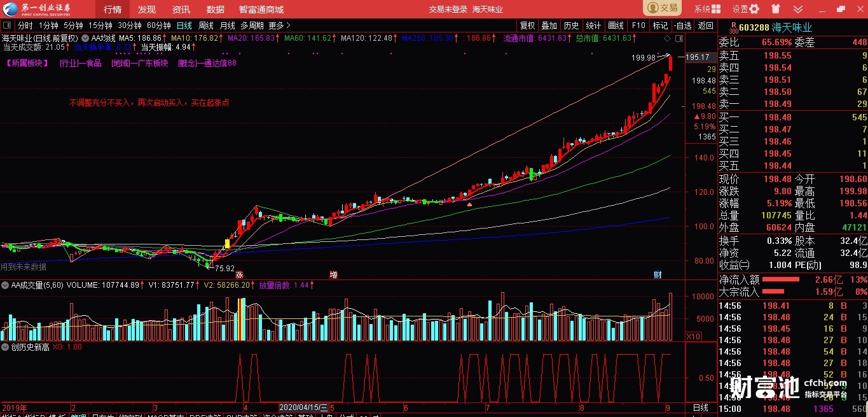Switch to the 智富通商城 tab
The image size is (868, 417).
261,9
